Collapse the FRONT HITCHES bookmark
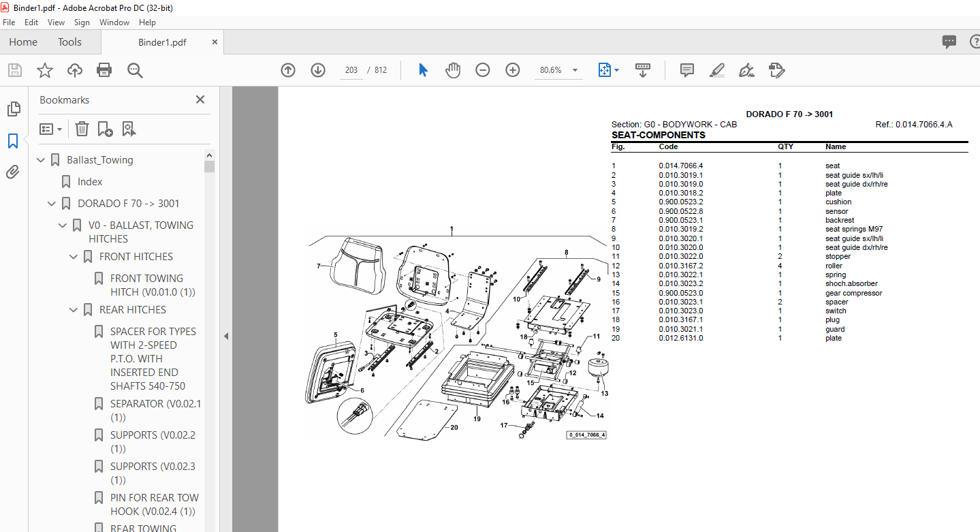Viewport: 980px width, 532px height. [x=74, y=257]
